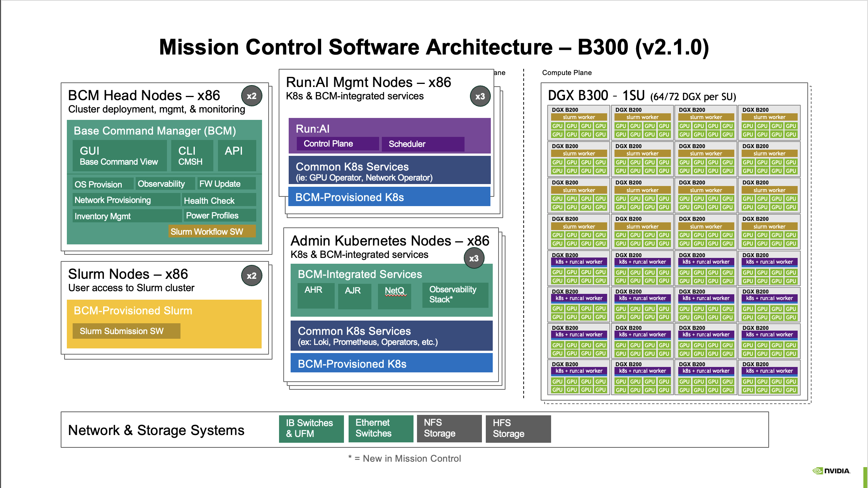Select the GUI Base Command View box
This screenshot has height=488, width=868.
tap(119, 156)
